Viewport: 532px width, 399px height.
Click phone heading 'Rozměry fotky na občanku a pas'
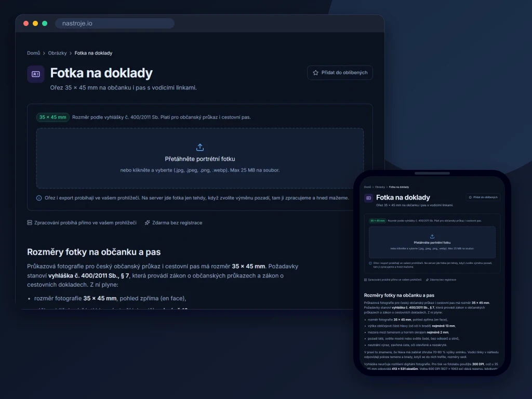click(399, 295)
